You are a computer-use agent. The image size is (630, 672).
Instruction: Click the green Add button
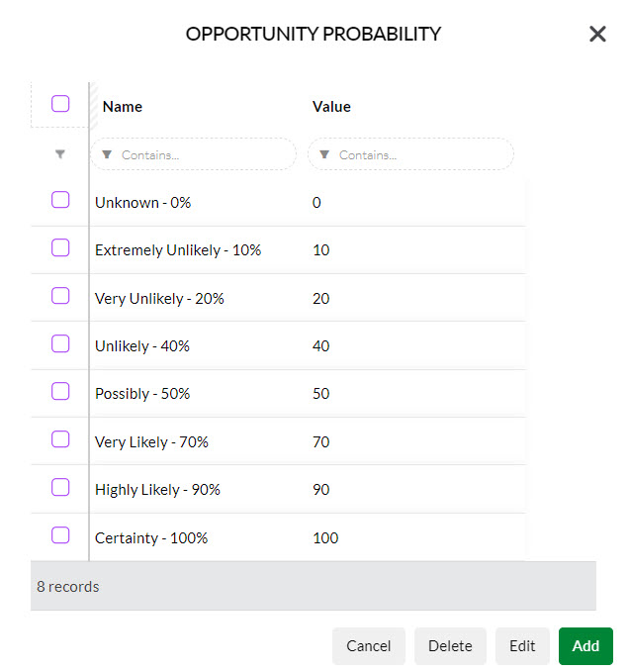[x=585, y=646]
